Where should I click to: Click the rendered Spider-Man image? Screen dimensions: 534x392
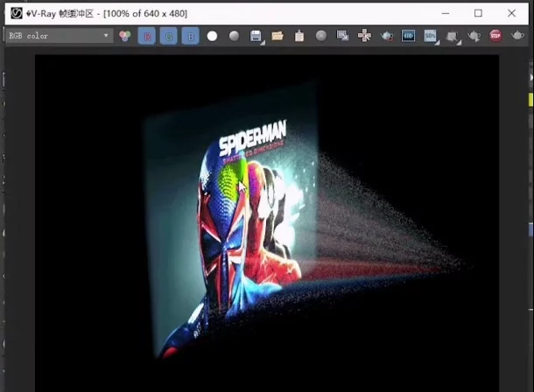point(267,223)
